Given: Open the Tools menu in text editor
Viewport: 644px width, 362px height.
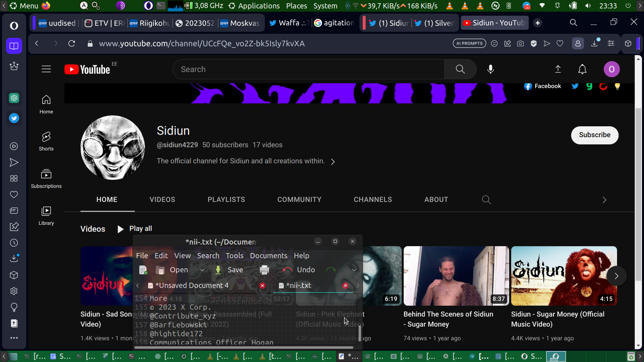Looking at the screenshot, I should click(235, 256).
